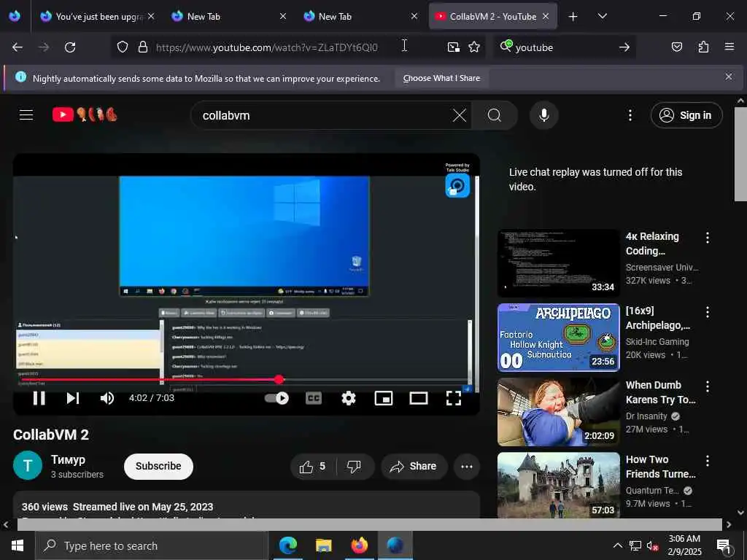Mute the video player volume
The height and width of the screenshot is (560, 747).
[107, 398]
